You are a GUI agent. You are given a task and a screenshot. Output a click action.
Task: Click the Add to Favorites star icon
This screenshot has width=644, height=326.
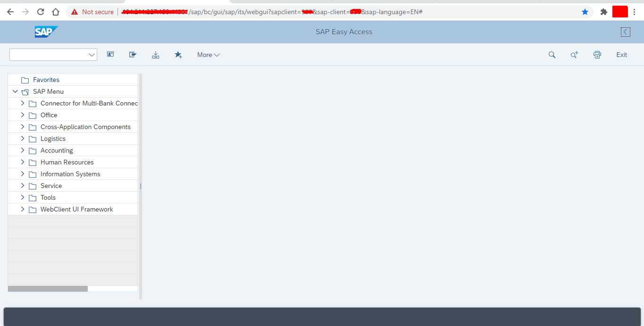[x=178, y=55]
